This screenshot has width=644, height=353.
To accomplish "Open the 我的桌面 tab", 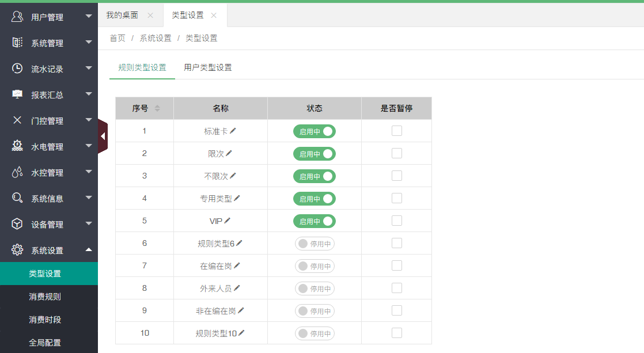I will pos(122,16).
